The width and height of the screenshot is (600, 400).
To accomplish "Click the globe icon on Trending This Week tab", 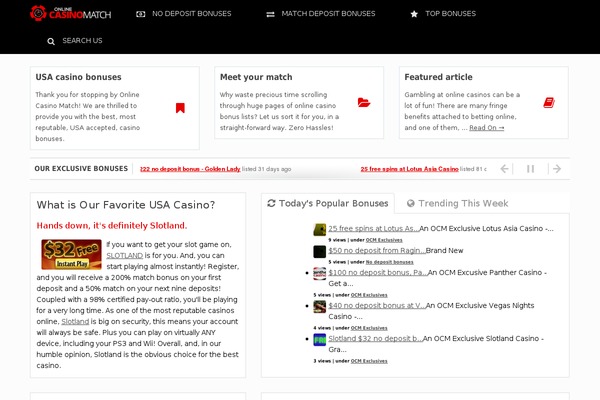I will click(x=411, y=203).
